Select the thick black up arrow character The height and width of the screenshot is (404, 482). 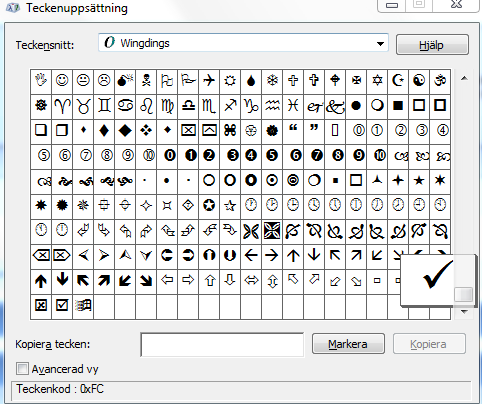click(41, 281)
